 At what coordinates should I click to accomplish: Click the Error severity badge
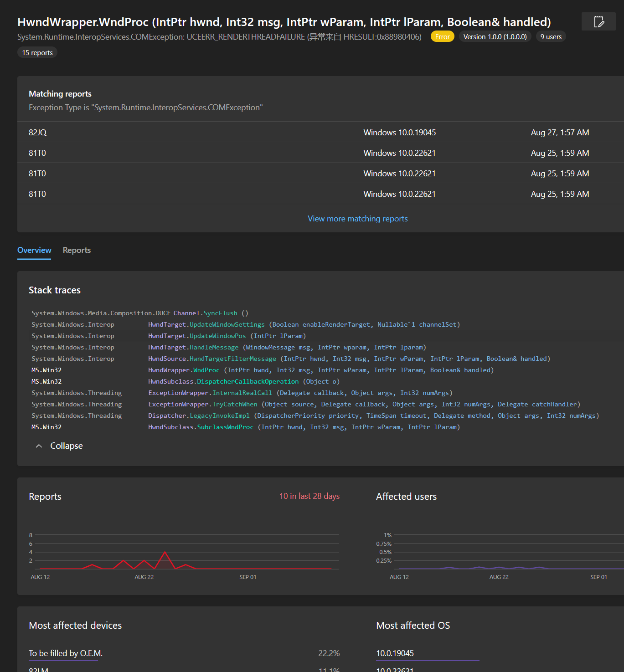[442, 36]
